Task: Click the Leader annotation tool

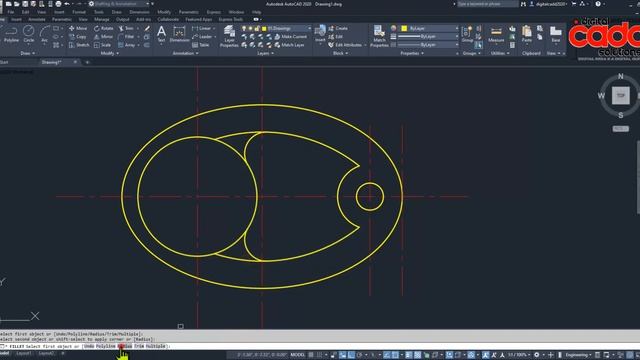Action: 202,37
